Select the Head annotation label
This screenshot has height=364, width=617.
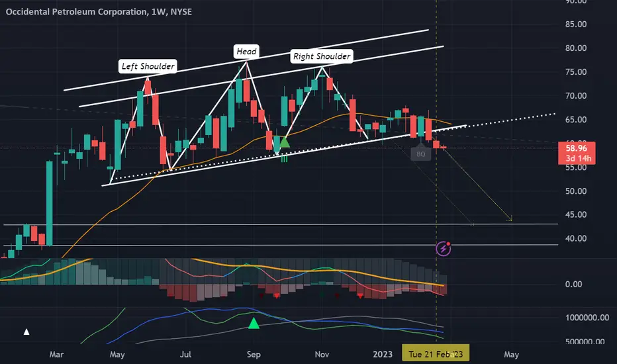[246, 51]
